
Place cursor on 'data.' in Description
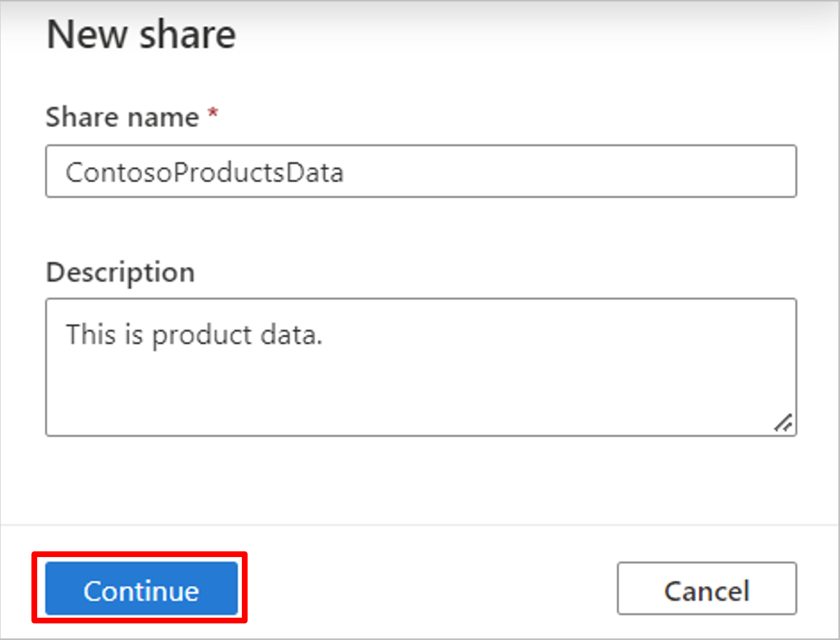pos(291,335)
